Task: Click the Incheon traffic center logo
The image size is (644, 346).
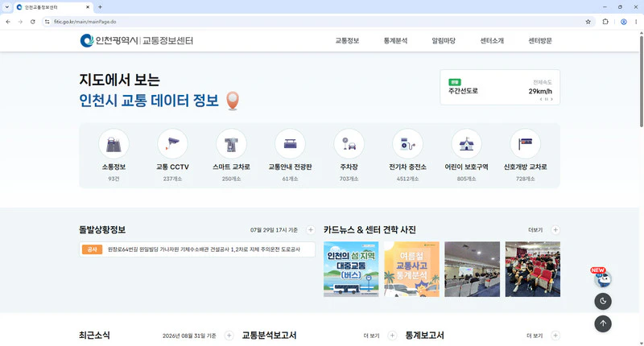Action: 136,40
